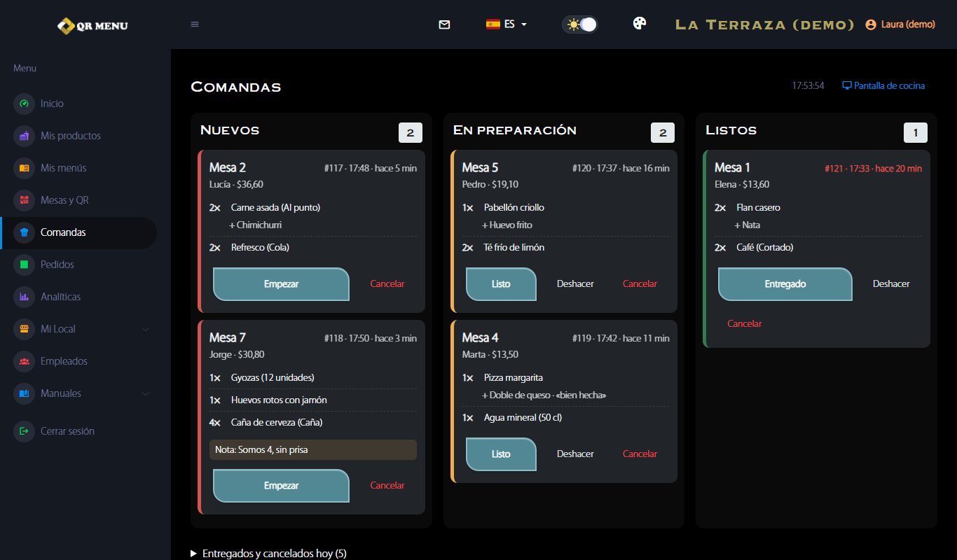The width and height of the screenshot is (957, 560).
Task: Open the color palette theme icon
Action: pyautogui.click(x=640, y=24)
